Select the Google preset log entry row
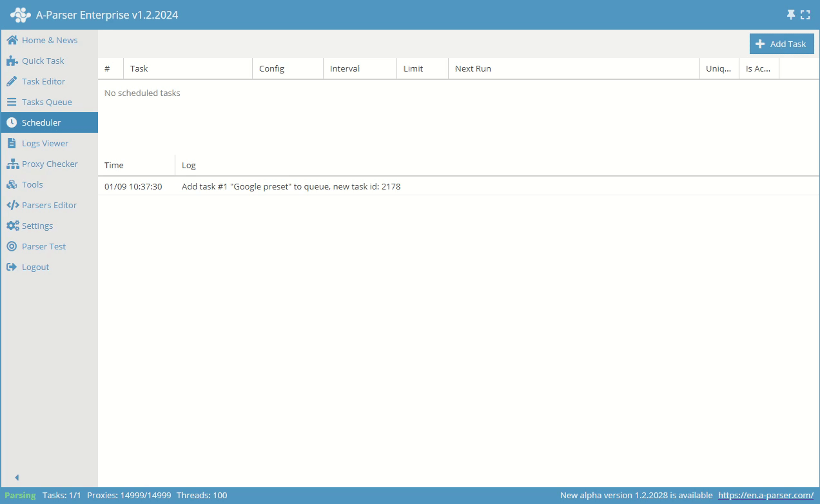The height and width of the screenshot is (504, 820). click(291, 186)
